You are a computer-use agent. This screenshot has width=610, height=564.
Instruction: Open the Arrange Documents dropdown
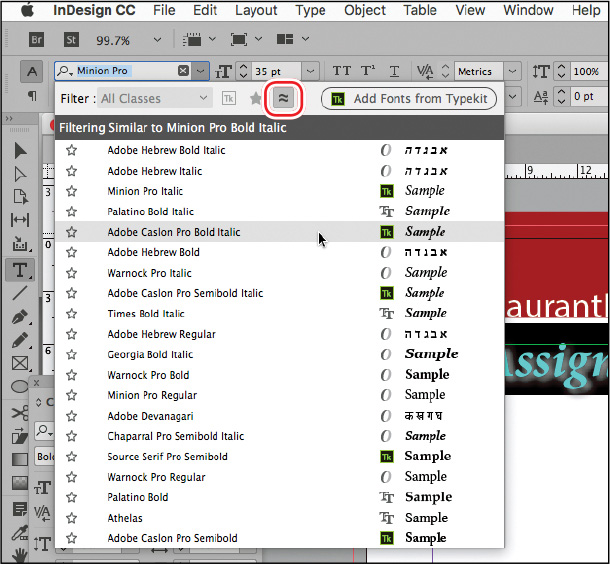306,39
